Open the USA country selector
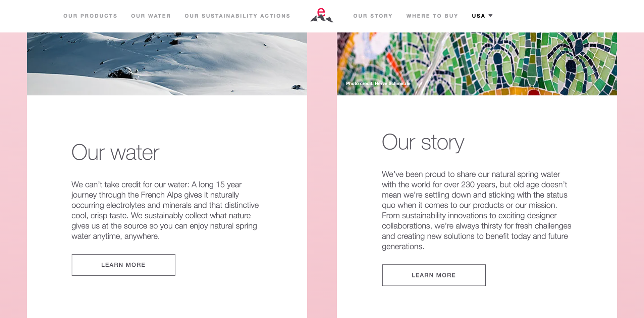Screen dimensions: 644x318 482,16
